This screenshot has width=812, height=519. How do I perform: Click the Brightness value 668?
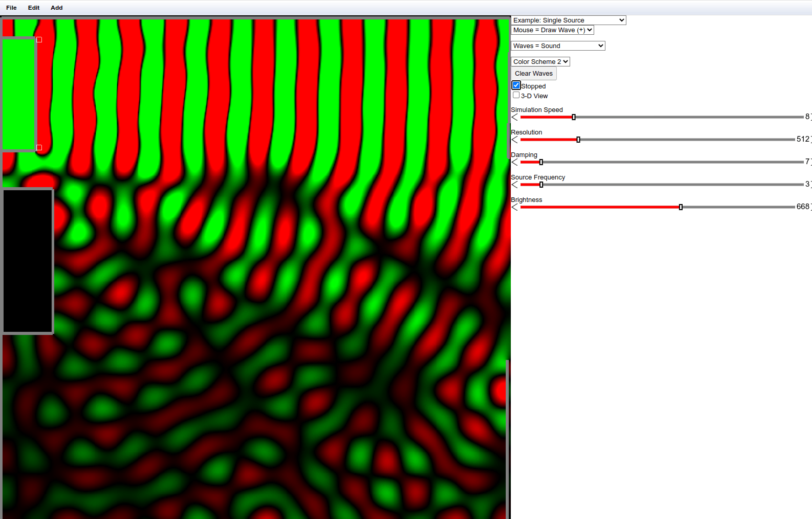pos(803,207)
